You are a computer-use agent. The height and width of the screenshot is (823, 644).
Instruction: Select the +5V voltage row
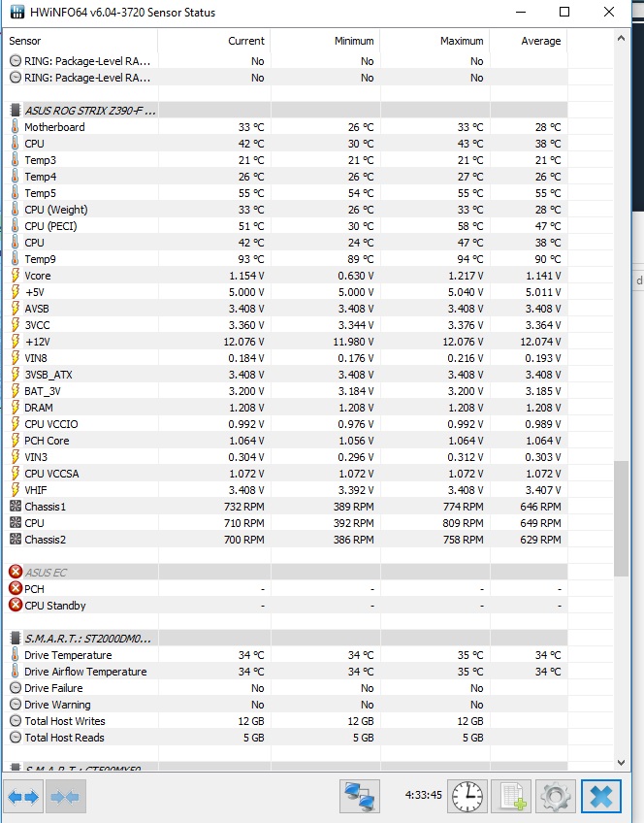(286, 292)
